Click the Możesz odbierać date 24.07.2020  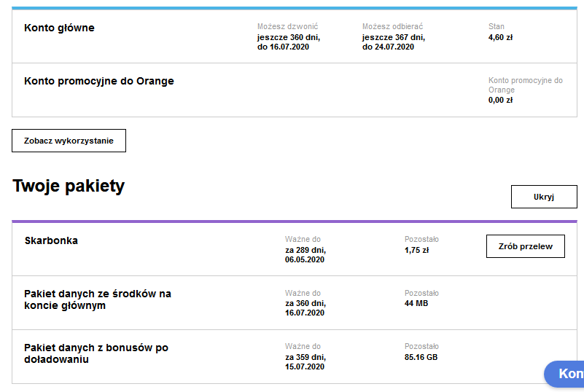point(388,47)
